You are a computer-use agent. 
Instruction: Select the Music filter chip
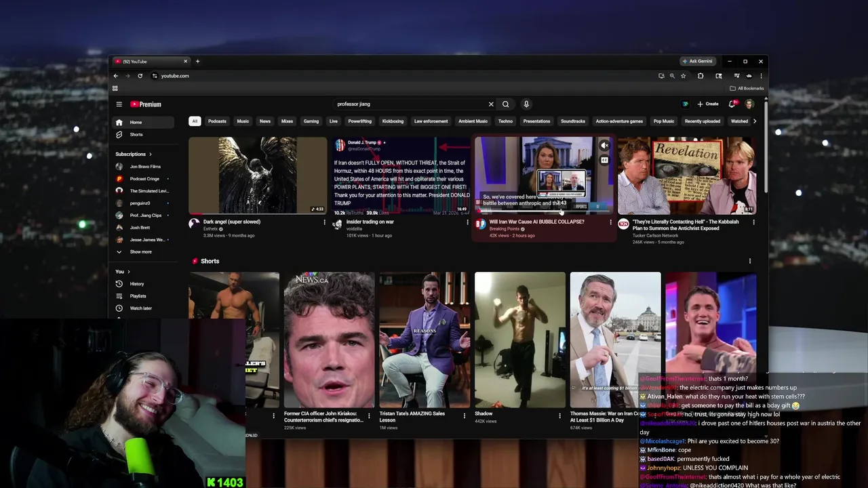(243, 121)
